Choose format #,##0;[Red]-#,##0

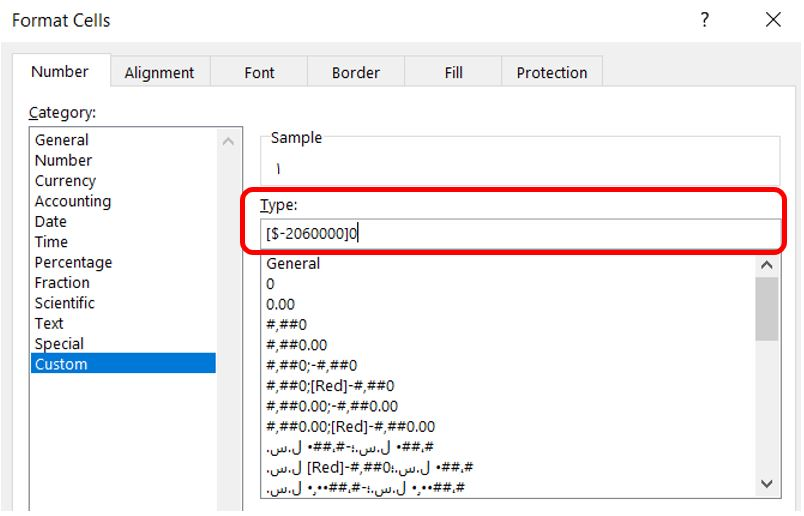point(508,386)
